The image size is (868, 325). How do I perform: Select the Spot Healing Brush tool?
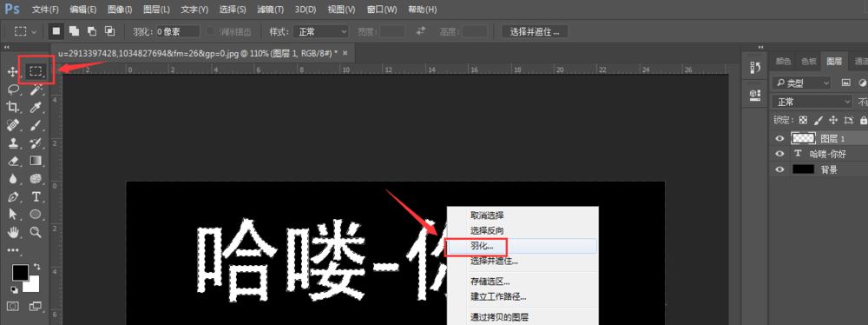pos(13,125)
